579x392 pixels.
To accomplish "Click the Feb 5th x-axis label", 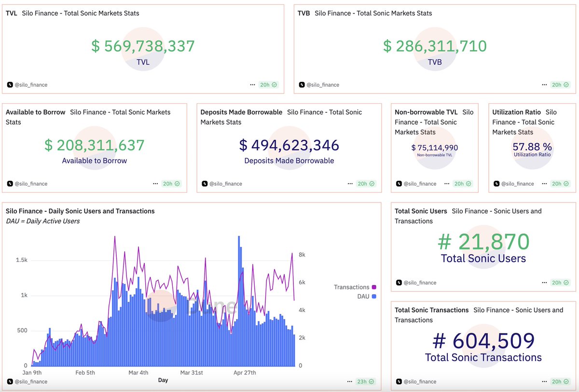I will pyautogui.click(x=85, y=373).
